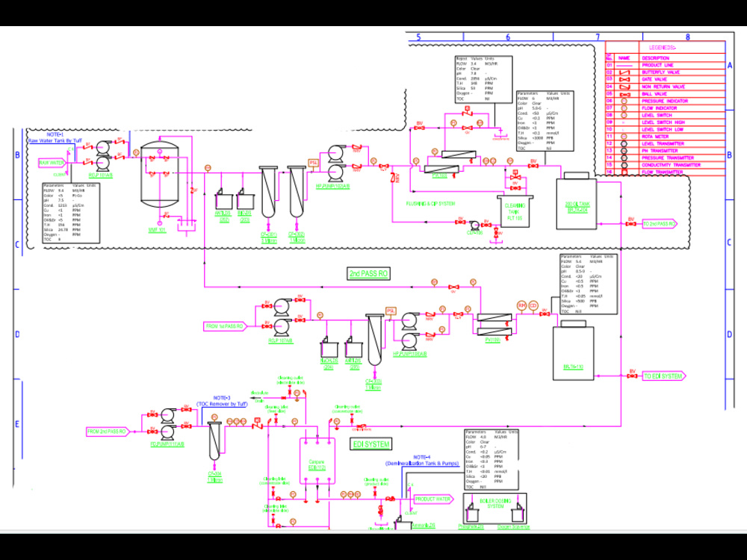Click the ball valve symbol in the legend
This screenshot has height=560, width=747.
[x=624, y=94]
